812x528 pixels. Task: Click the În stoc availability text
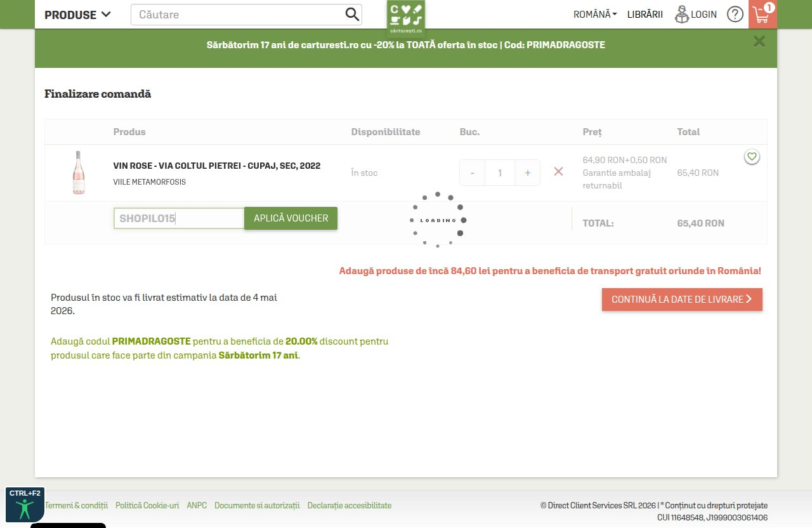(x=364, y=173)
